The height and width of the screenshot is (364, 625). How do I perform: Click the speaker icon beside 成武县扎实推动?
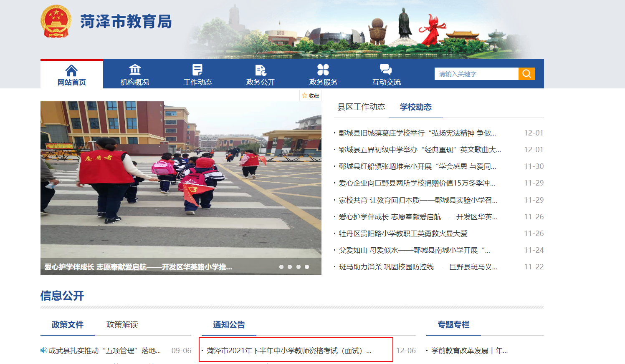point(43,350)
